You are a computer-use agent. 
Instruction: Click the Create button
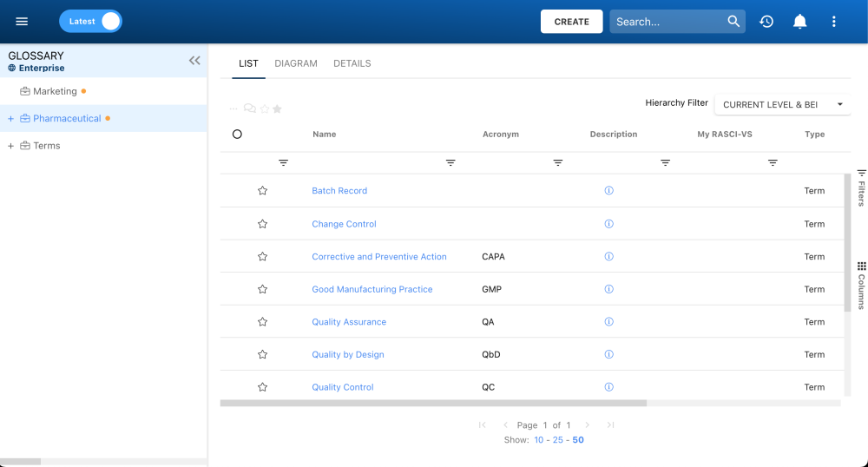pyautogui.click(x=571, y=22)
